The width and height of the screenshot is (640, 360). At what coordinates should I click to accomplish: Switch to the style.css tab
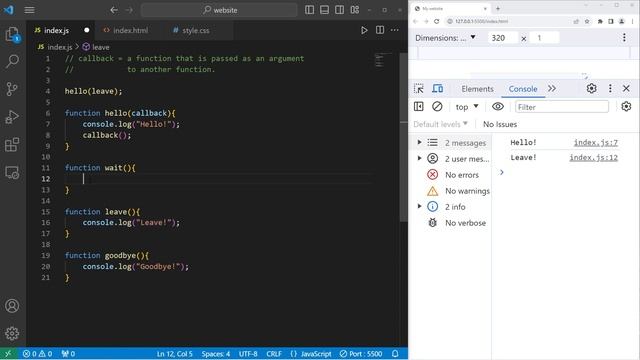point(196,30)
